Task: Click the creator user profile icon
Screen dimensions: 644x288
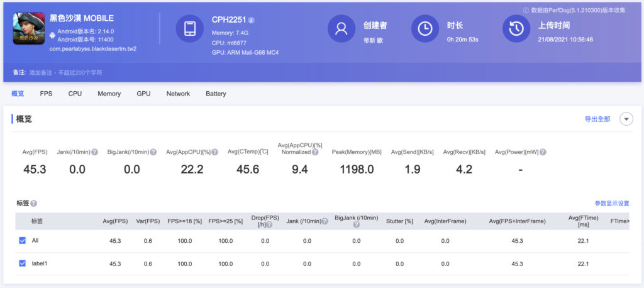Action: 341,28
